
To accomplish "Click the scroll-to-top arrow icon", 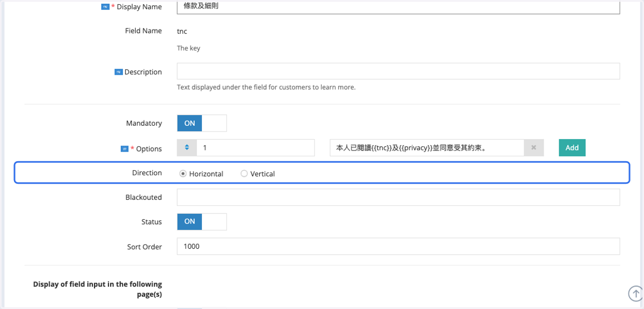I will (636, 293).
